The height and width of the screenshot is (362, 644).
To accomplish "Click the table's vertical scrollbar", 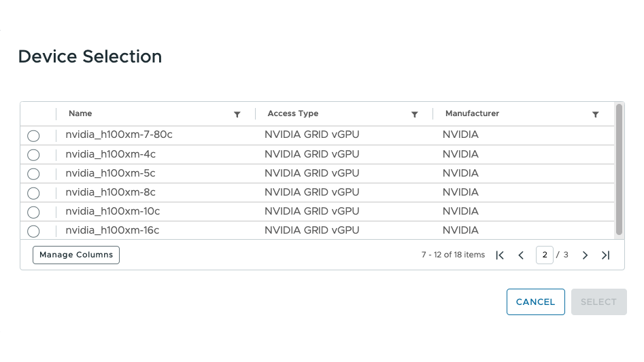I will point(619,170).
